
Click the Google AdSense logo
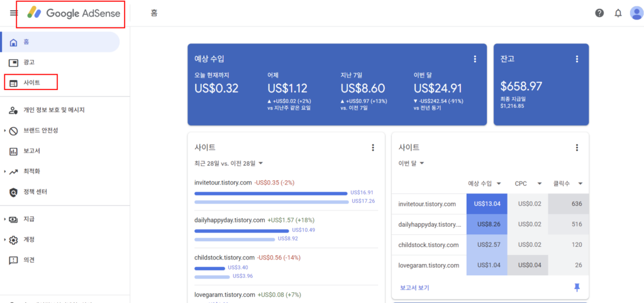74,13
